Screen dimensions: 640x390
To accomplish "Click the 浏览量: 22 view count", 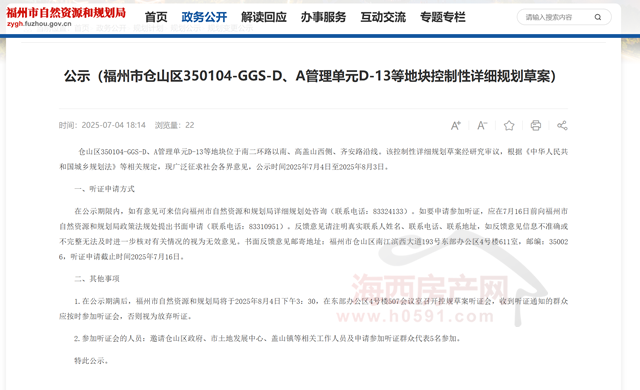I will 174,125.
